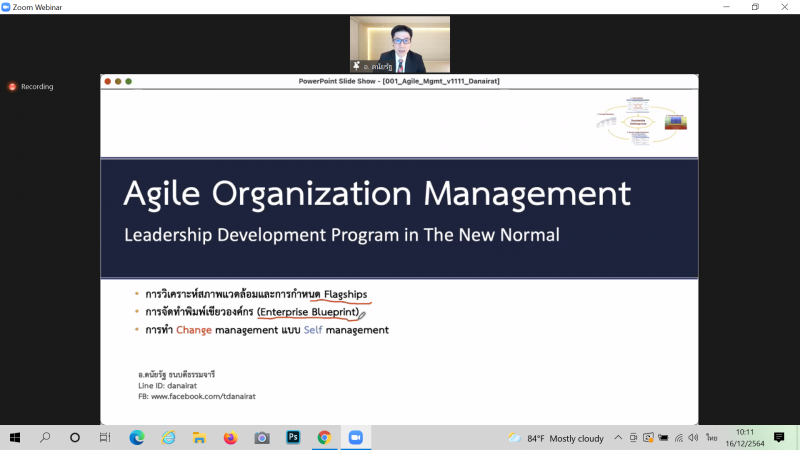Click the 'Change' red word in bullet
Viewport: 800px width, 450px height.
(194, 330)
